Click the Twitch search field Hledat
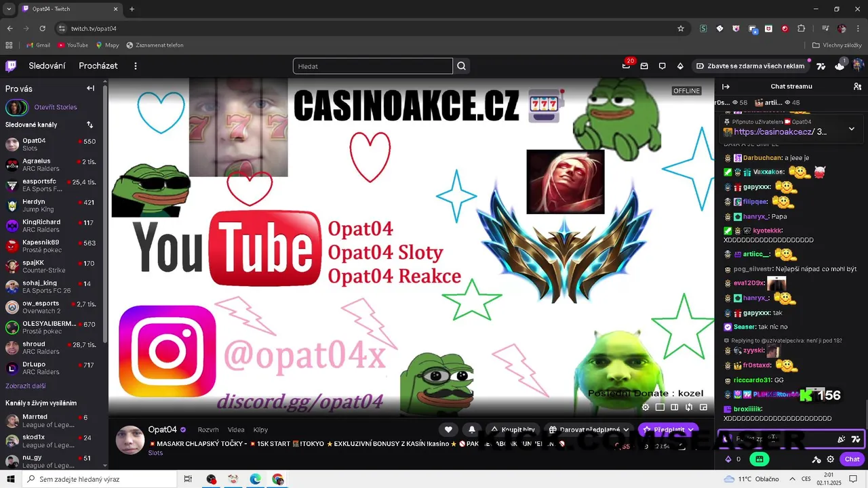The width and height of the screenshot is (868, 488). [x=372, y=66]
